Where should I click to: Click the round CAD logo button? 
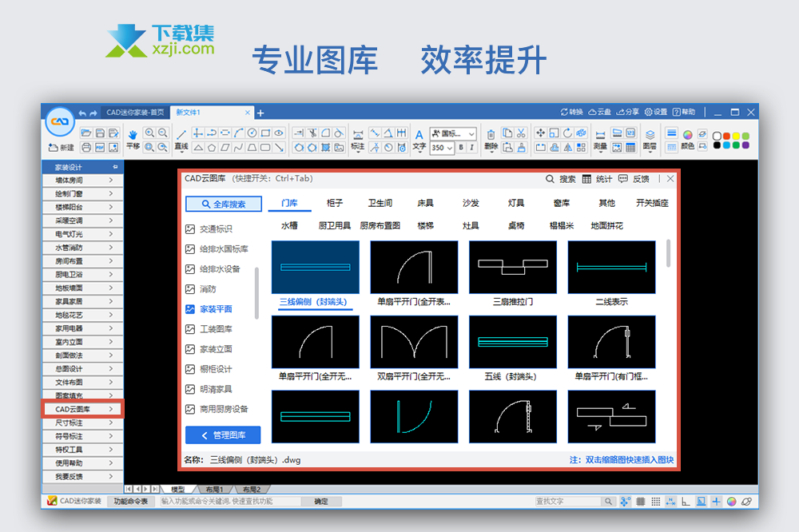click(60, 121)
